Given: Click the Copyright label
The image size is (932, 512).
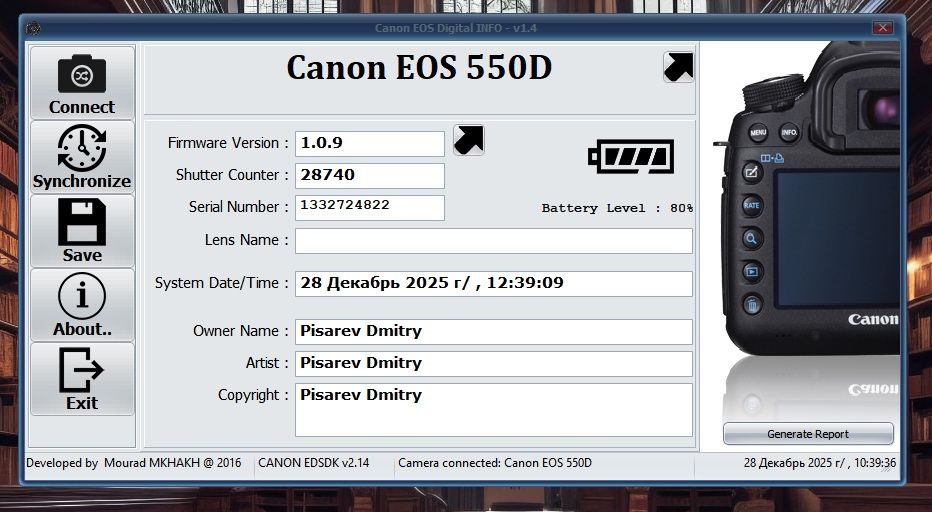Looking at the screenshot, I should point(253,395).
